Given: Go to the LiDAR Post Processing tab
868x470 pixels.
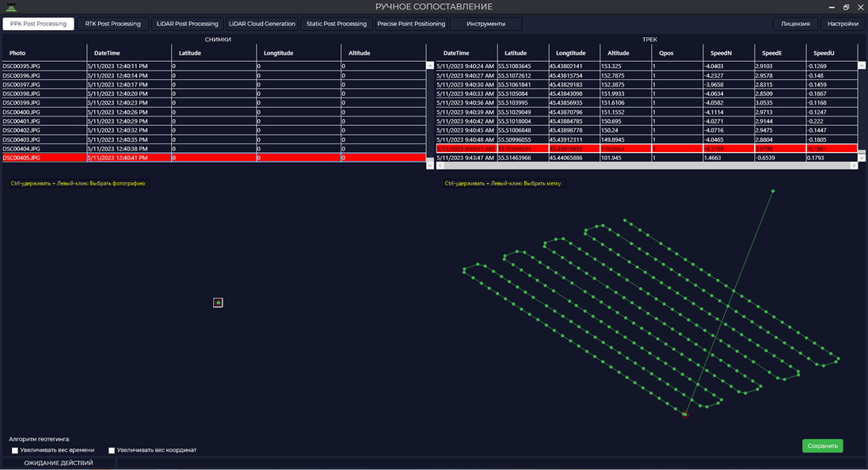Looking at the screenshot, I should [x=187, y=24].
